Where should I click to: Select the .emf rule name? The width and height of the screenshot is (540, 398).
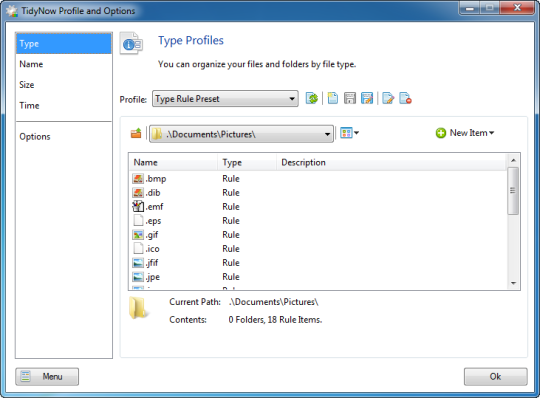(154, 207)
